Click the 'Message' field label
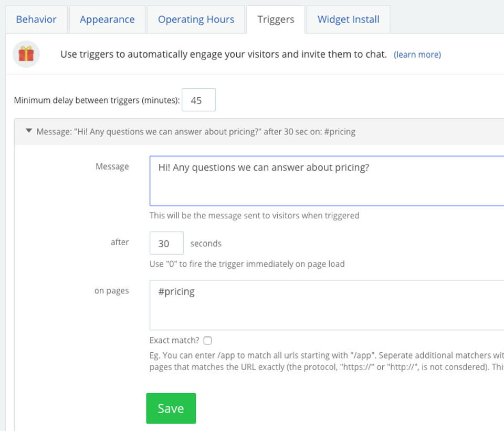The width and height of the screenshot is (504, 431). (112, 166)
